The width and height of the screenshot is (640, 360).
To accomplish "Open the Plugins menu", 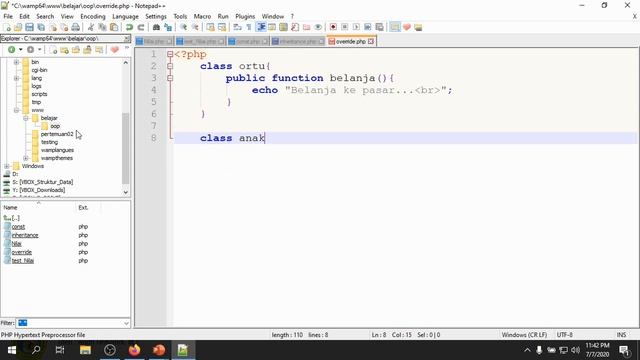I will click(245, 16).
